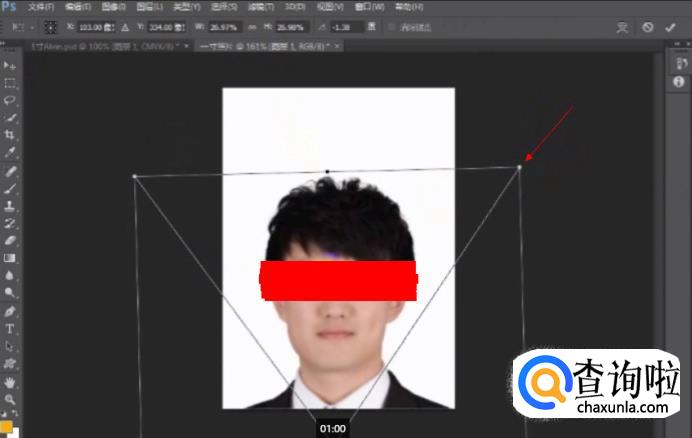Select the Hand tool
Viewport: 692px width, 438px height.
coord(10,382)
